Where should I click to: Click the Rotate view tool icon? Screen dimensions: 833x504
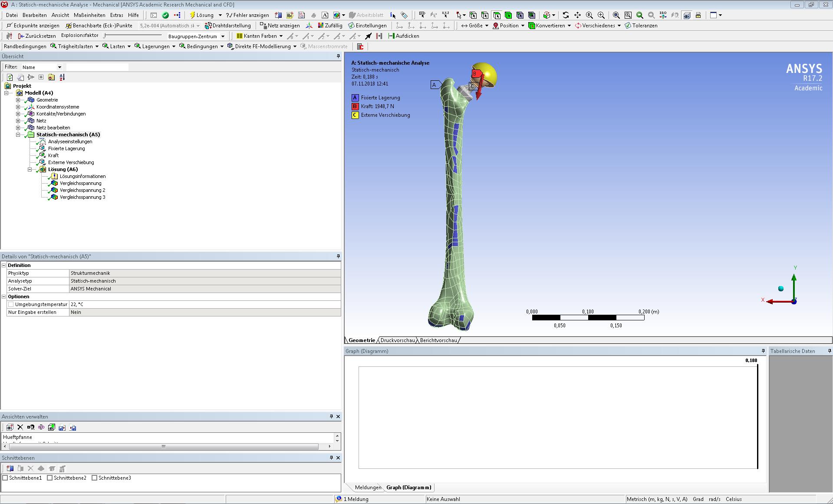point(566,15)
